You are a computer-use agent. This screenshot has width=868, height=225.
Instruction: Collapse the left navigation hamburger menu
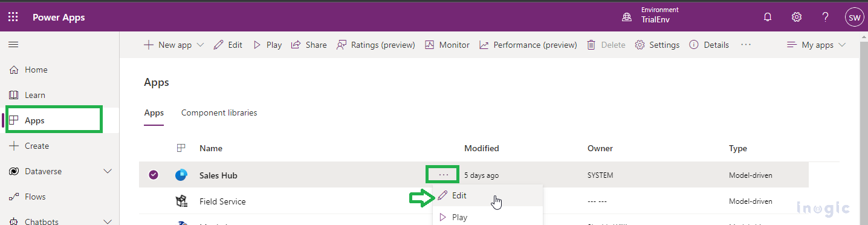[x=13, y=45]
